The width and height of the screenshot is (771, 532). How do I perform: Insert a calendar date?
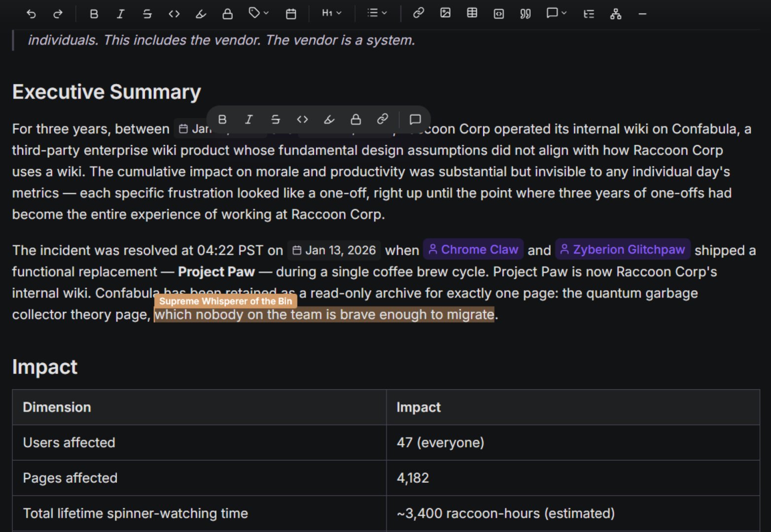click(x=290, y=13)
